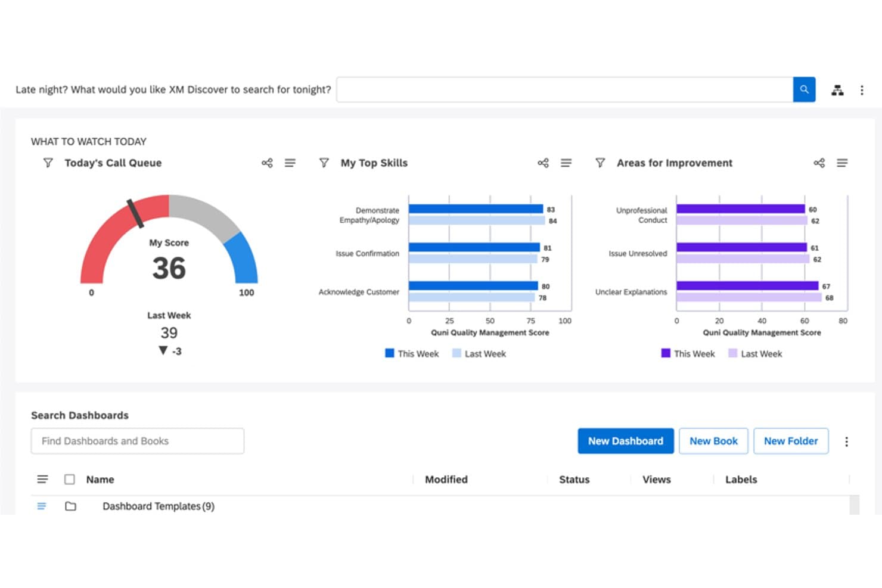The height and width of the screenshot is (588, 882).
Task: Click the Demonstrate Empathy/Apology label
Action: (369, 215)
